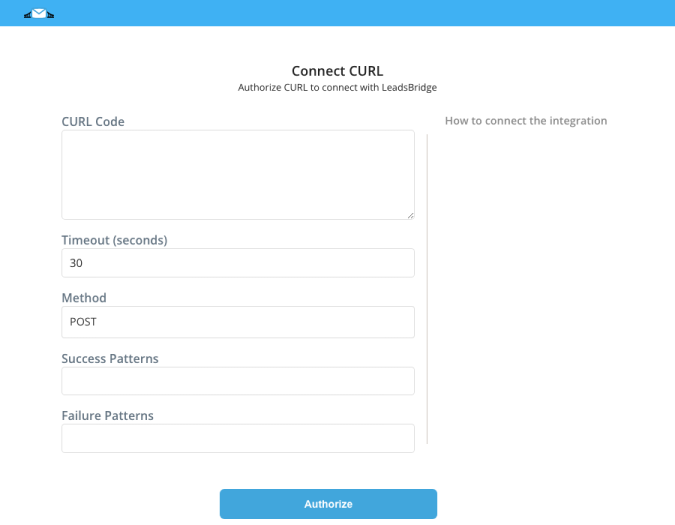Click the Authorize CURL to connect subtitle
675x525 pixels.
(x=338, y=87)
